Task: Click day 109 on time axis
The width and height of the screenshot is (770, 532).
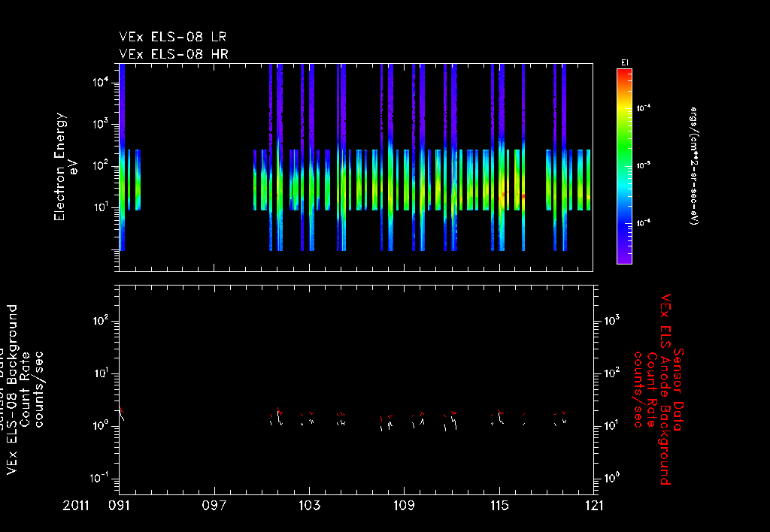Action: [404, 506]
